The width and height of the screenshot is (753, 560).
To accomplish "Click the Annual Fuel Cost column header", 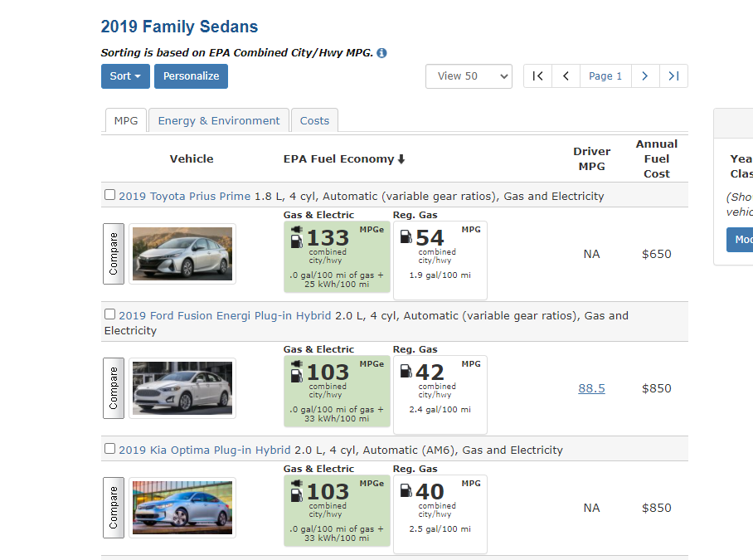I will (x=657, y=159).
